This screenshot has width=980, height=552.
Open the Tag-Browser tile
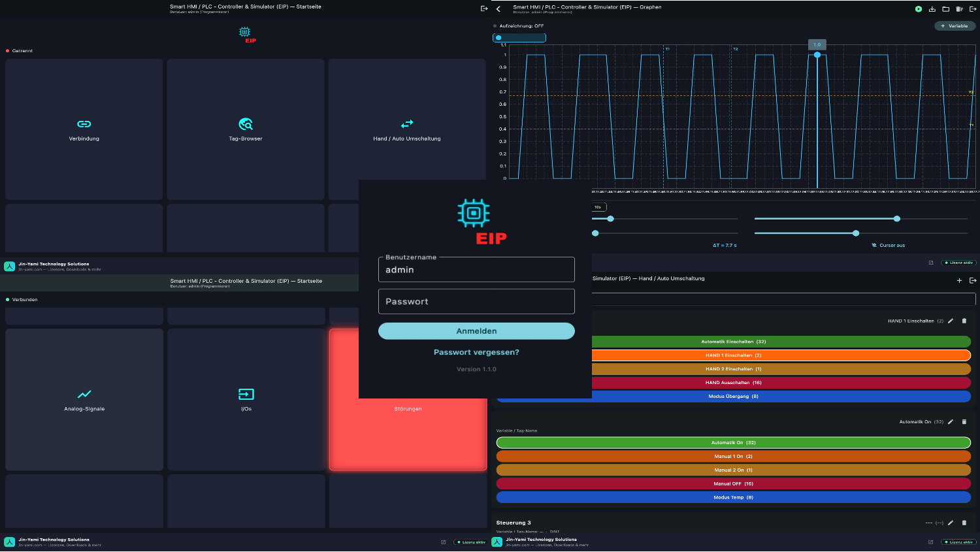[x=246, y=129]
